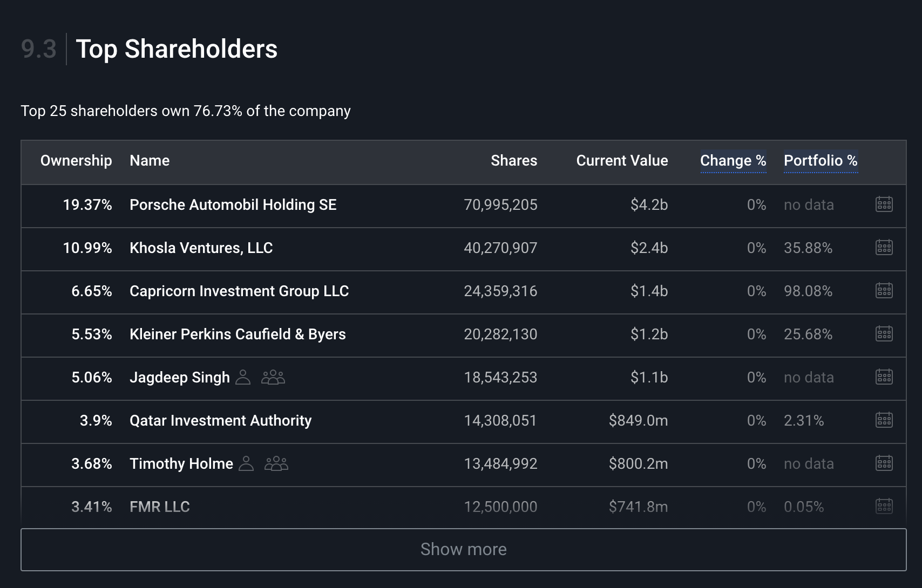Click calendar icon in Kleiner Perkins row
This screenshot has height=588, width=922.
(x=884, y=334)
